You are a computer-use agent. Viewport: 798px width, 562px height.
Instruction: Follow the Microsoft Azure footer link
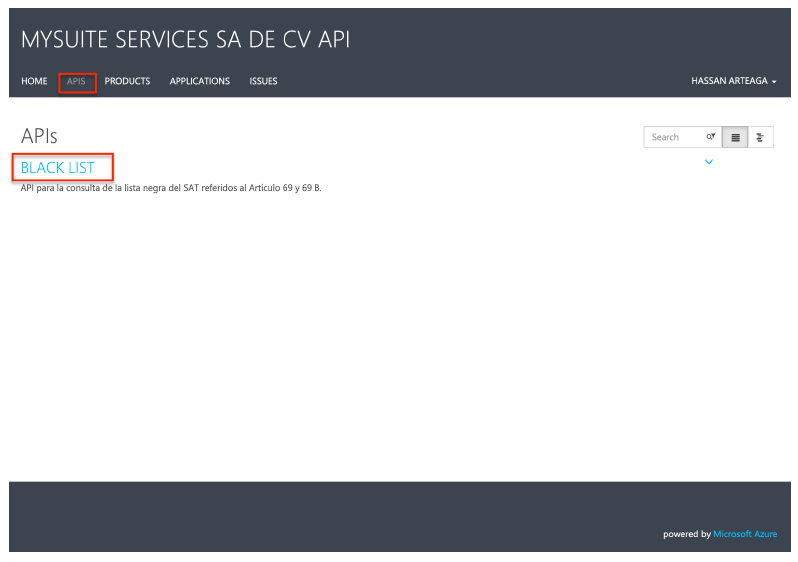point(745,534)
